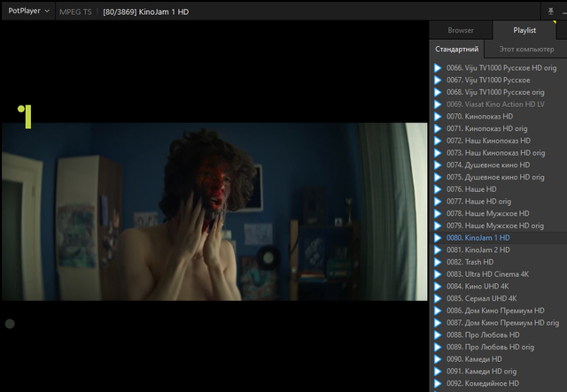Viewport: 567px width, 392px height.
Task: Click the play icon beside 0079. Наше Мужское HD orig
Action: pos(438,226)
